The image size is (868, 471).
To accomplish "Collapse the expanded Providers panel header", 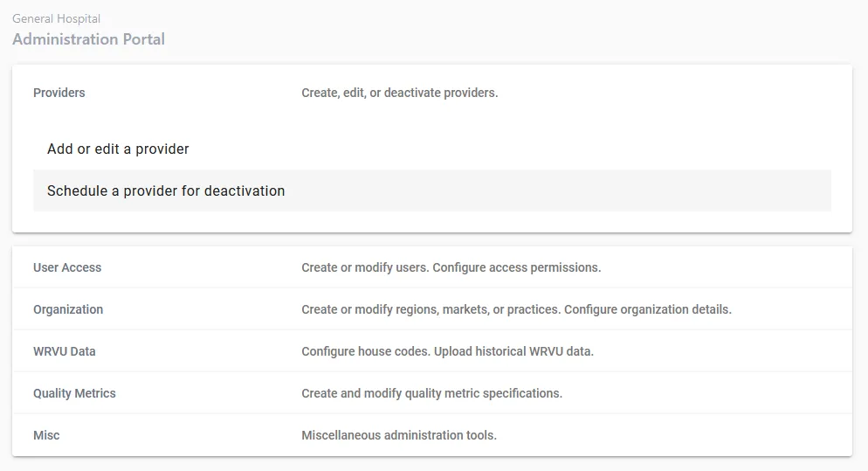I will click(x=59, y=93).
